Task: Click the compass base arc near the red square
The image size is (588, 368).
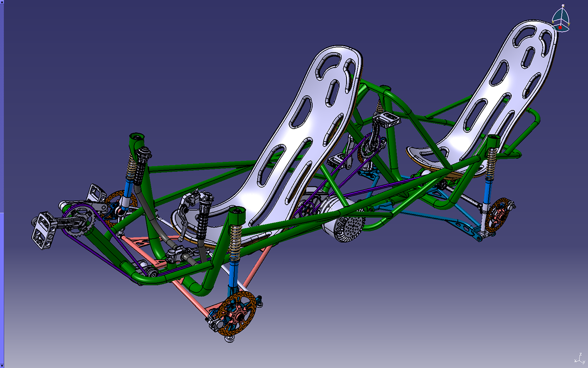Action: [x=563, y=31]
